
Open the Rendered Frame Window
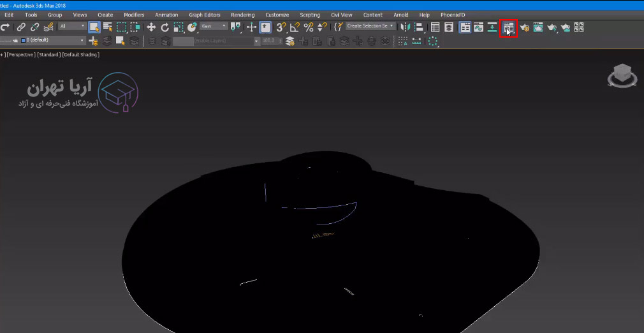(538, 27)
